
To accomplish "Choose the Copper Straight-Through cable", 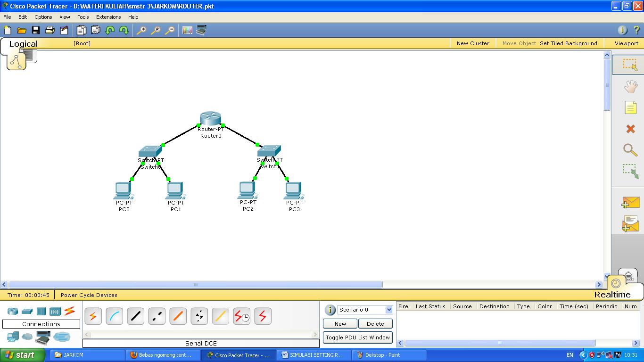I will 136,316.
